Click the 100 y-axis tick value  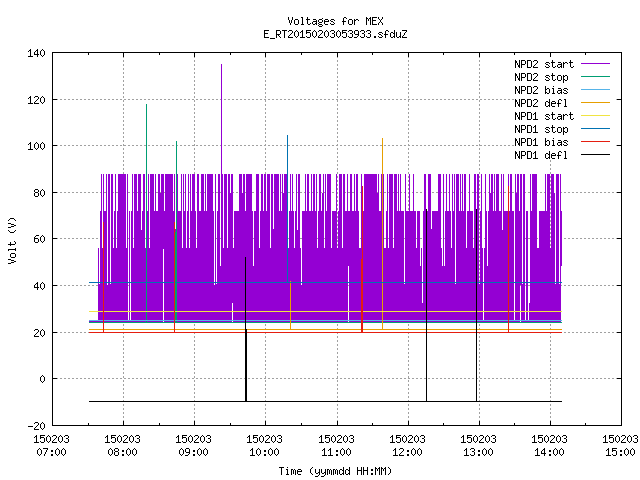(x=36, y=146)
